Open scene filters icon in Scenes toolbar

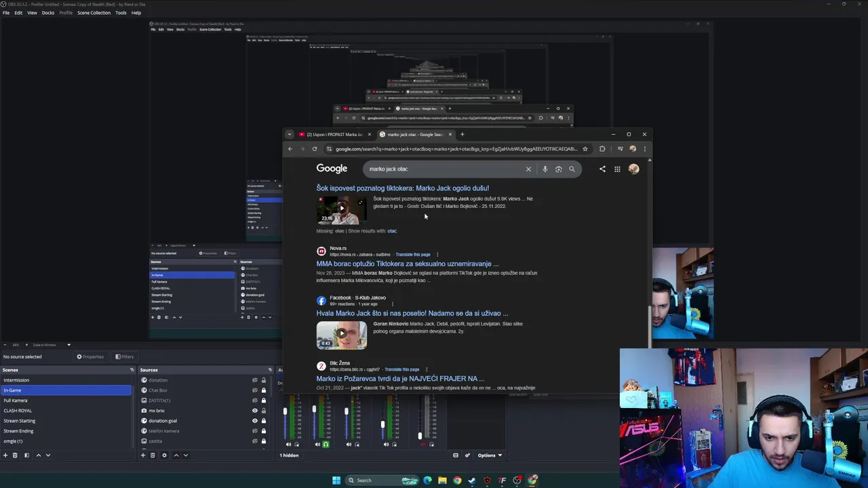point(26,455)
